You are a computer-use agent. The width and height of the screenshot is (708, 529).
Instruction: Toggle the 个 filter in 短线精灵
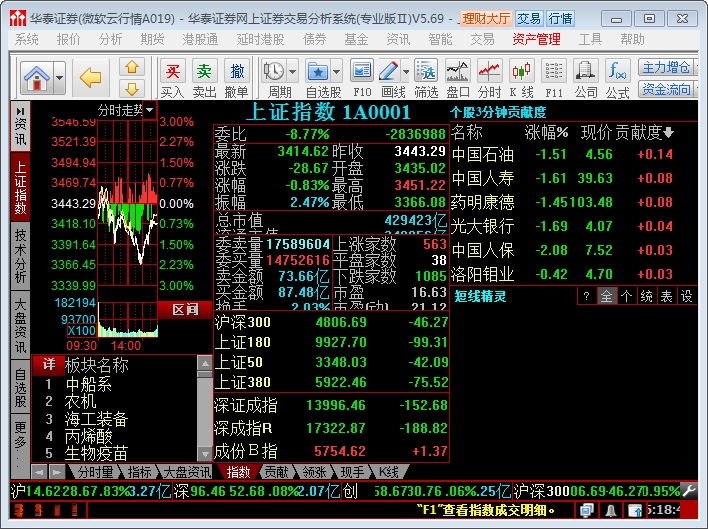pos(626,297)
